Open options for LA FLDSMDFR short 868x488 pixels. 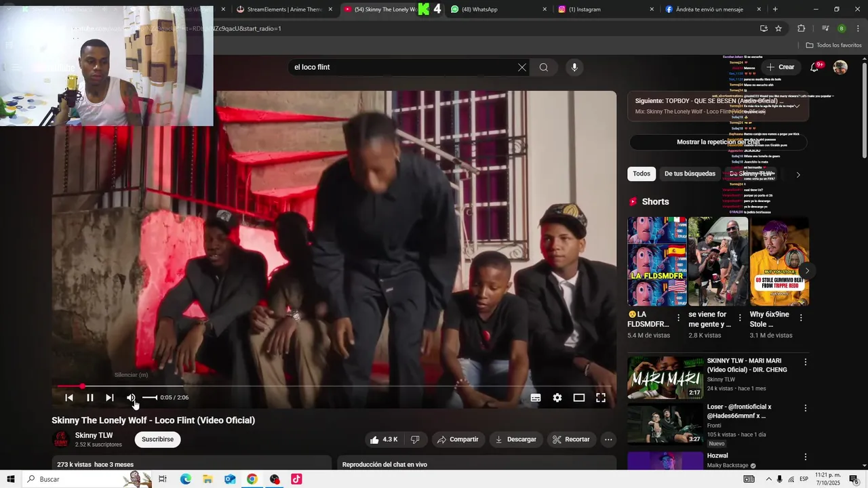coord(678,318)
